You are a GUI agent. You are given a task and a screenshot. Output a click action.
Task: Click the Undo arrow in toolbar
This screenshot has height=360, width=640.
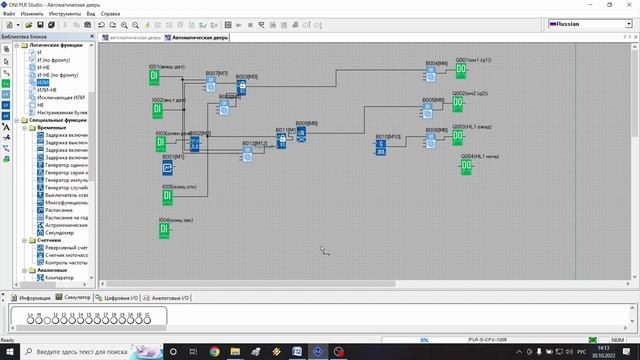tap(101, 25)
